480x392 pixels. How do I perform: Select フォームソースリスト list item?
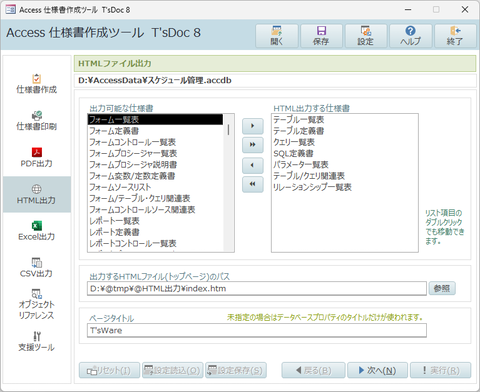[x=155, y=187]
